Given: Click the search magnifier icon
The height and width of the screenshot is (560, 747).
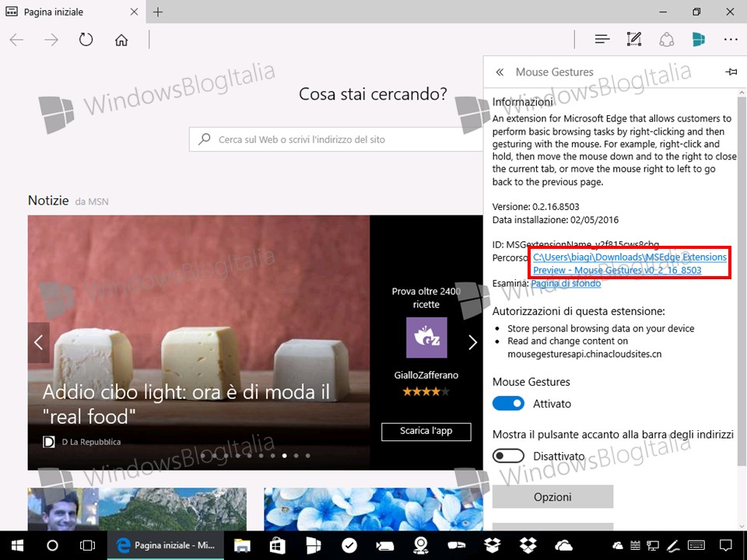Looking at the screenshot, I should pos(205,139).
